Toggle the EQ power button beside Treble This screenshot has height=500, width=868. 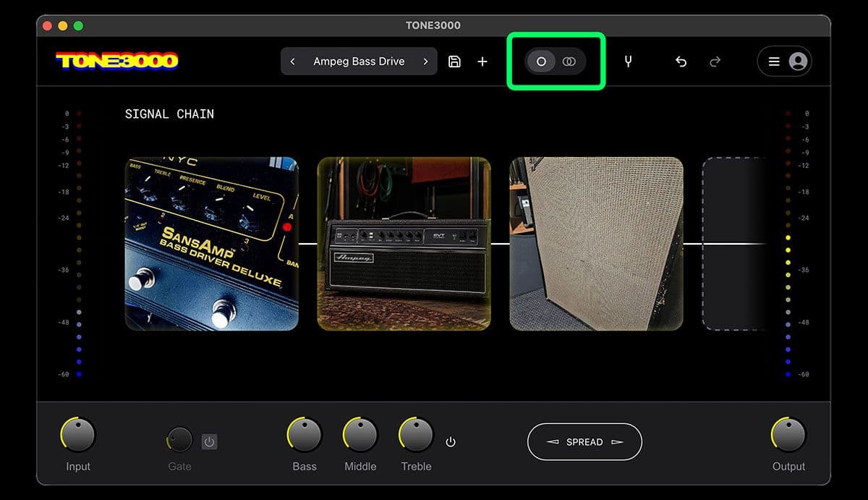pyautogui.click(x=451, y=441)
